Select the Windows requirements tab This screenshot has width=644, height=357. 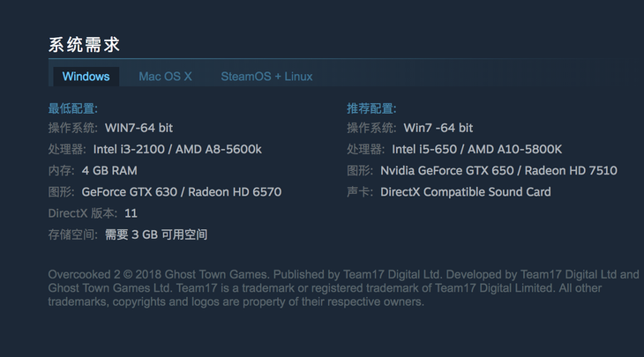[x=86, y=77]
